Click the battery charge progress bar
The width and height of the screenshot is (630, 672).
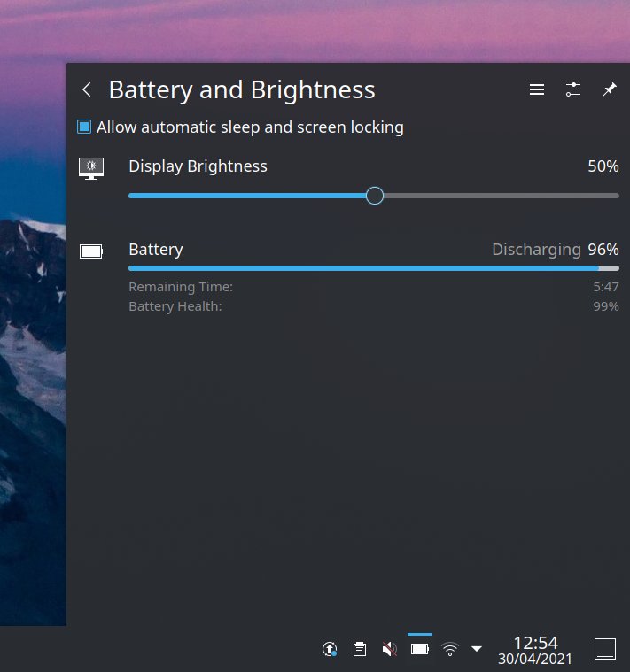[x=374, y=268]
